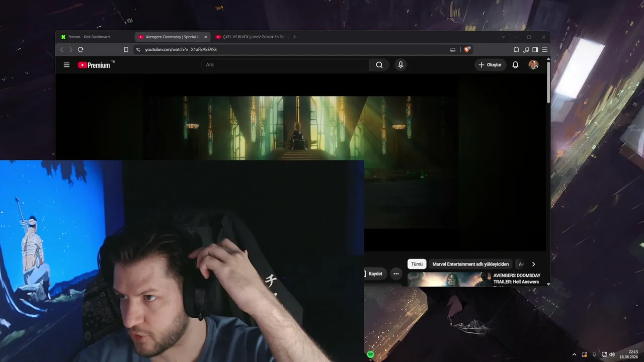Image resolution: width=644 pixels, height=362 pixels.
Task: Open the more actions three-dot button
Action: (396, 274)
